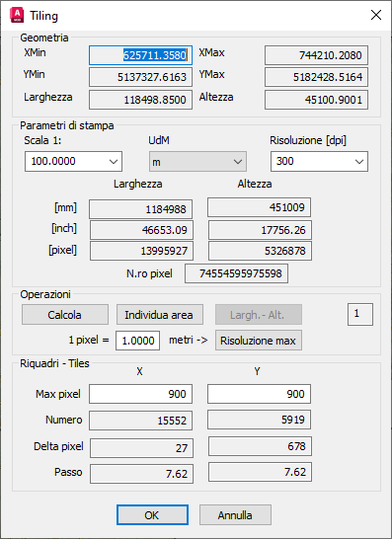Click the Max pixel label
Screen dimensions: 392x539
(x=58, y=394)
